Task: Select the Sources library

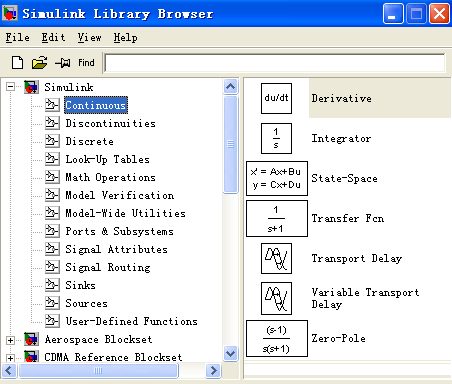Action: pos(86,303)
